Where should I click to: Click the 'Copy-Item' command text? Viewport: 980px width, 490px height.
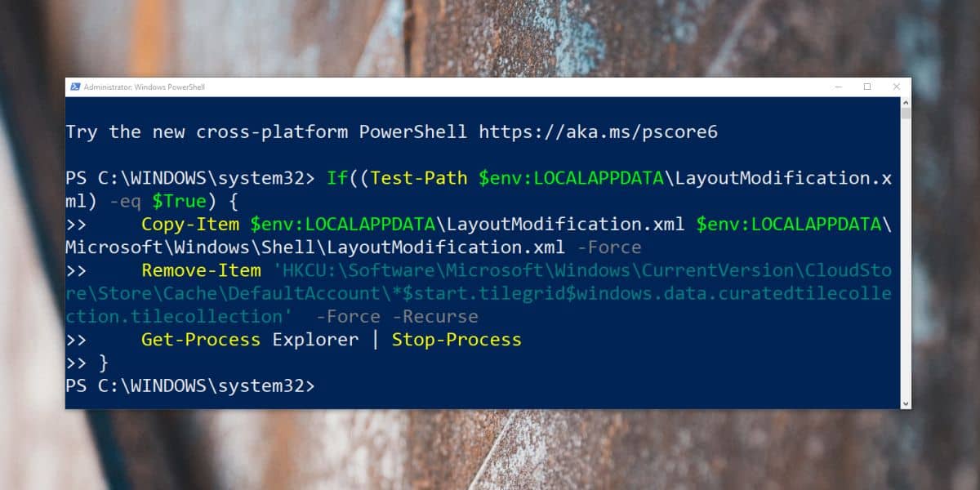[190, 224]
